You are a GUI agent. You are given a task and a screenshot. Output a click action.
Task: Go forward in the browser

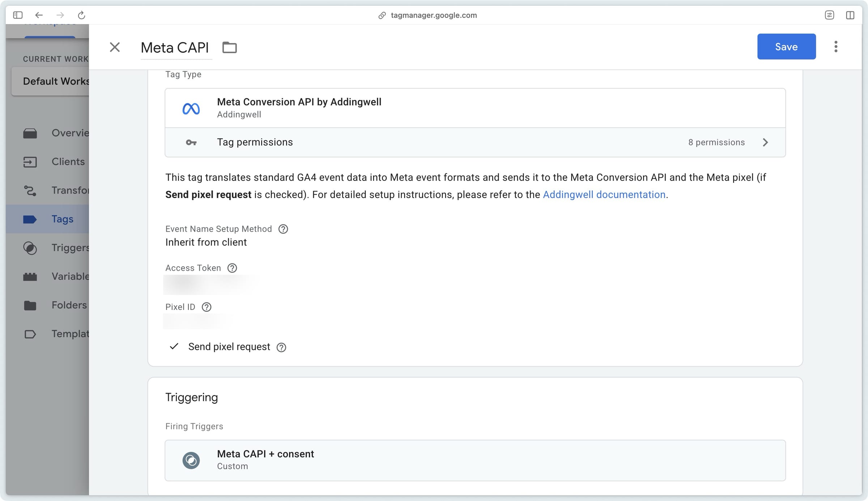(60, 15)
